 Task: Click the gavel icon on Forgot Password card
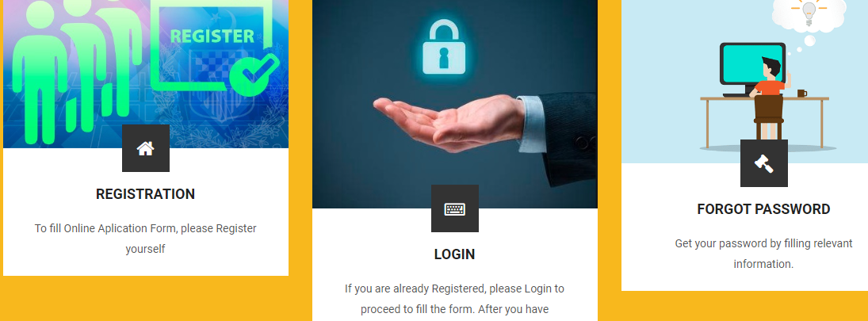click(x=764, y=163)
